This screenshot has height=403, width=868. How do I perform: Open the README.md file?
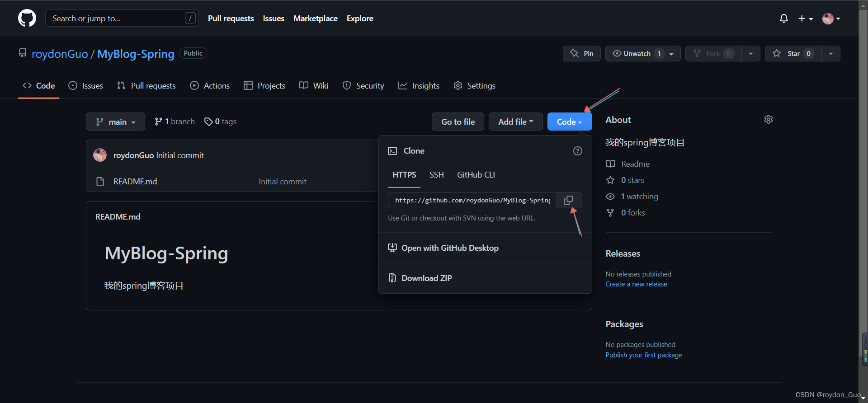click(135, 181)
